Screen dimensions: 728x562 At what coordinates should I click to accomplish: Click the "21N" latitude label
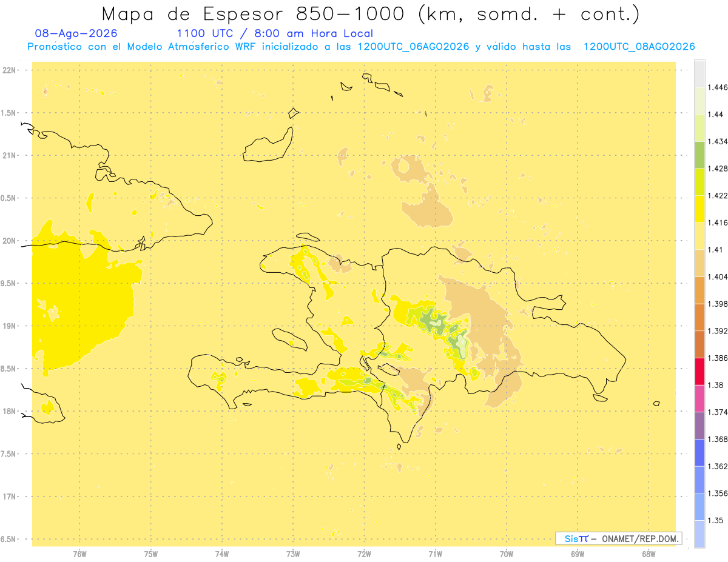coord(9,155)
